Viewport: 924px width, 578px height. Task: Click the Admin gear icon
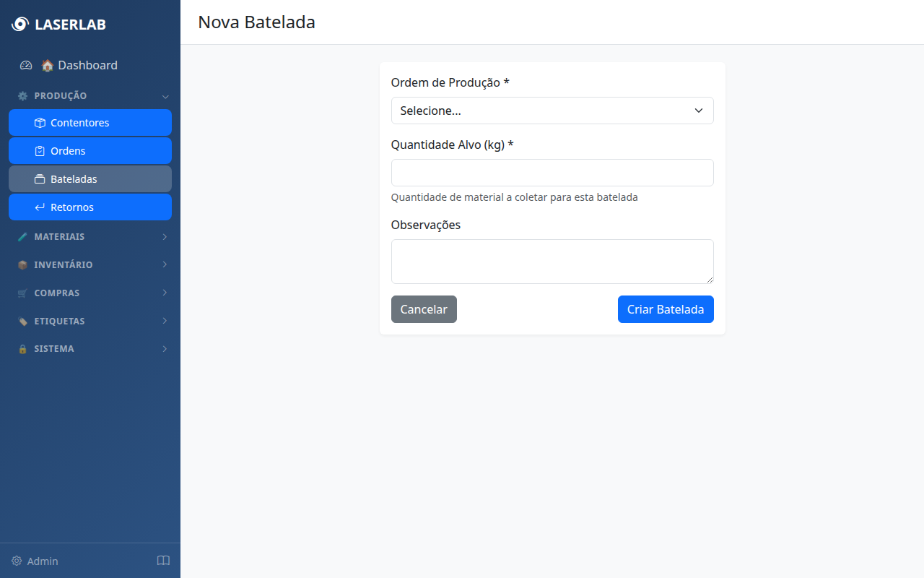[x=17, y=561]
